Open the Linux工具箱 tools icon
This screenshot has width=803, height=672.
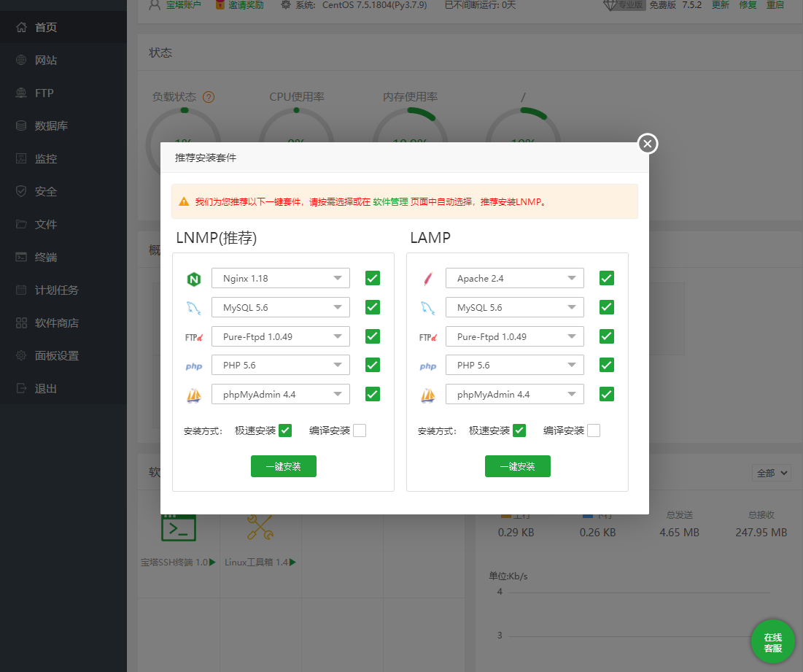260,528
